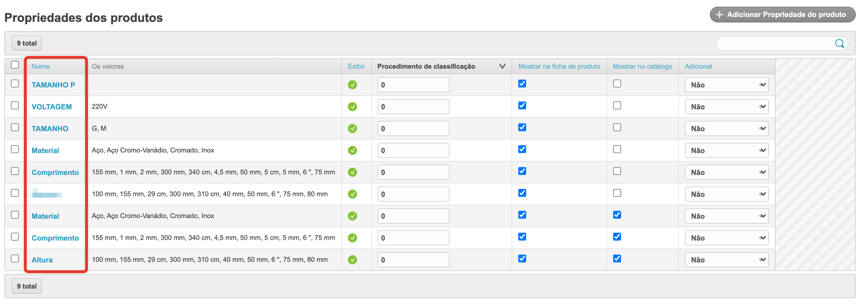
Task: Click the green Exibir icon for TAMANHO row
Action: [x=352, y=128]
